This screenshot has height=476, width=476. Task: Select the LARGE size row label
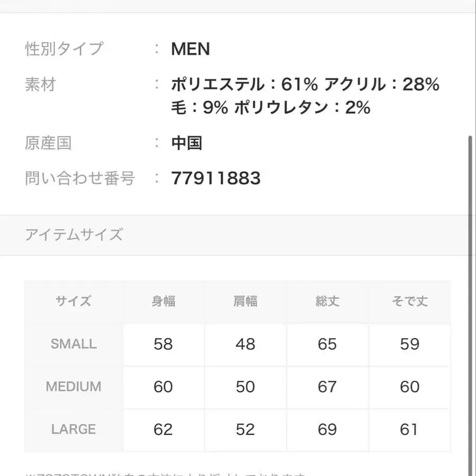click(x=74, y=429)
